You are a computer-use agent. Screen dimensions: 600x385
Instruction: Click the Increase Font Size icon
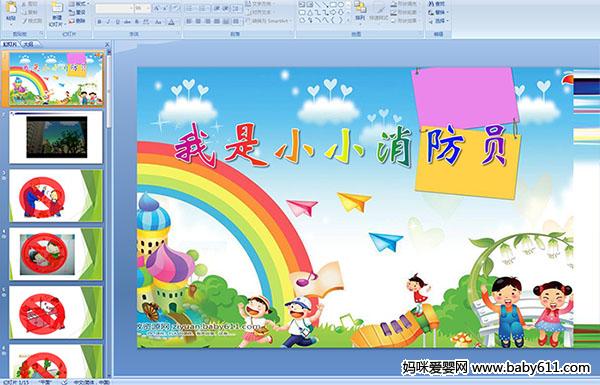pos(157,8)
